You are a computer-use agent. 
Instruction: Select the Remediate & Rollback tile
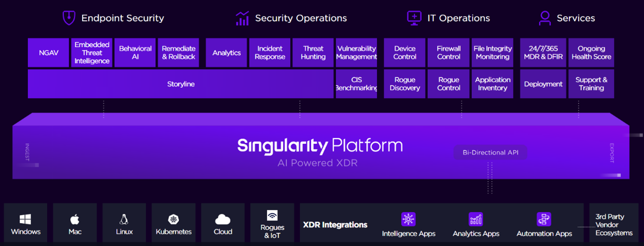(x=178, y=53)
